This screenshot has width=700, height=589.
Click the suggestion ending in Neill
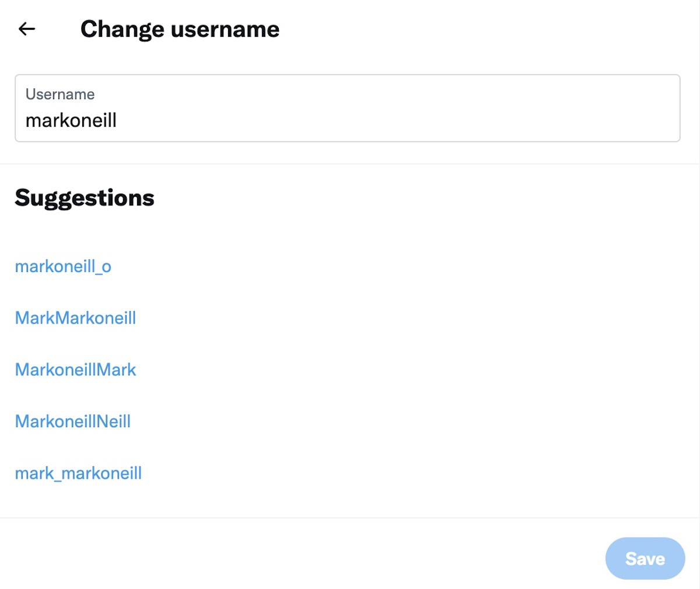tap(73, 421)
